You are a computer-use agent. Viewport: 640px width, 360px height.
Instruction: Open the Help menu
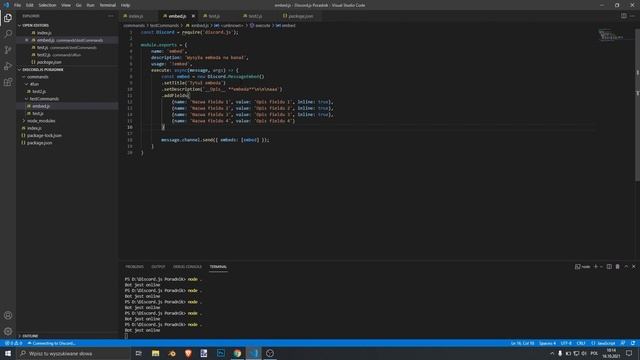pyautogui.click(x=125, y=5)
